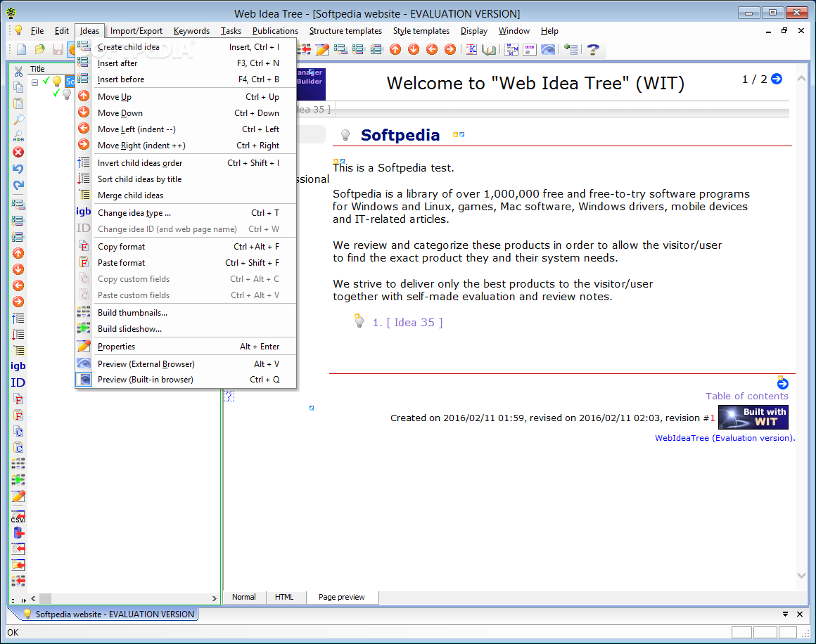Open the Publications menu

point(275,31)
